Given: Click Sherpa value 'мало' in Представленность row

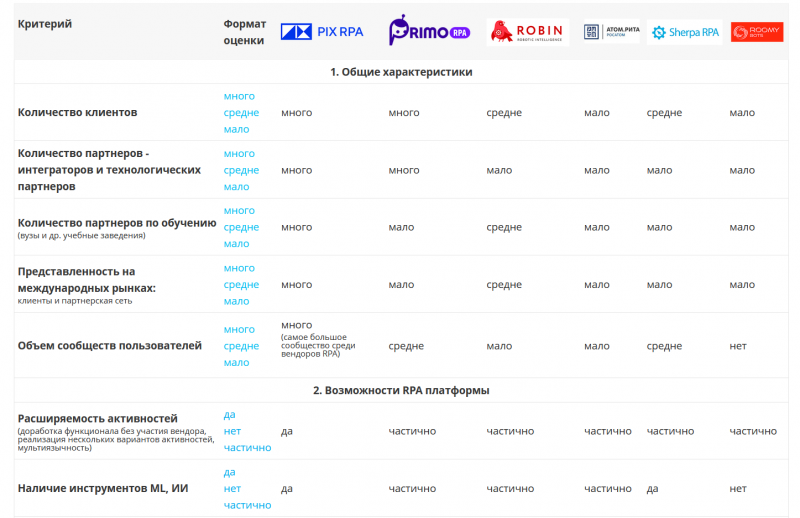Looking at the screenshot, I should coord(660,285).
